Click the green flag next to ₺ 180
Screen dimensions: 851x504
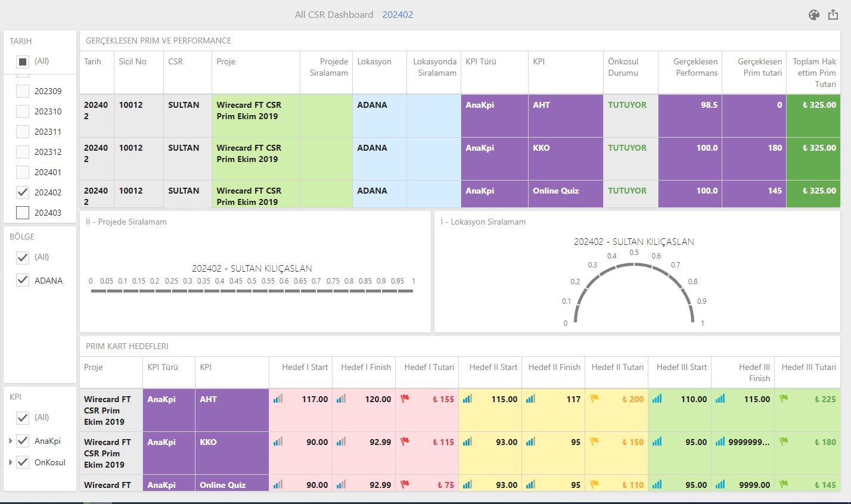point(784,442)
